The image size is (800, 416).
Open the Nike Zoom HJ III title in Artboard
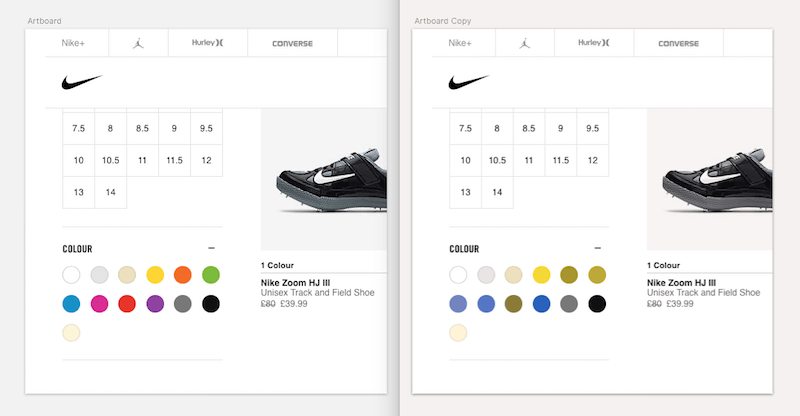click(295, 282)
